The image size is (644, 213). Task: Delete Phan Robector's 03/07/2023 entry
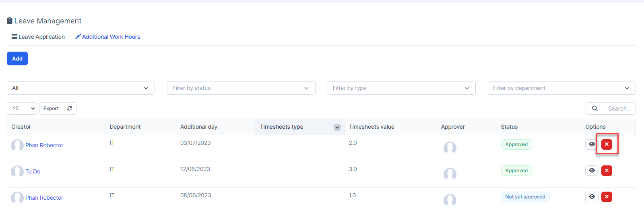click(x=607, y=144)
